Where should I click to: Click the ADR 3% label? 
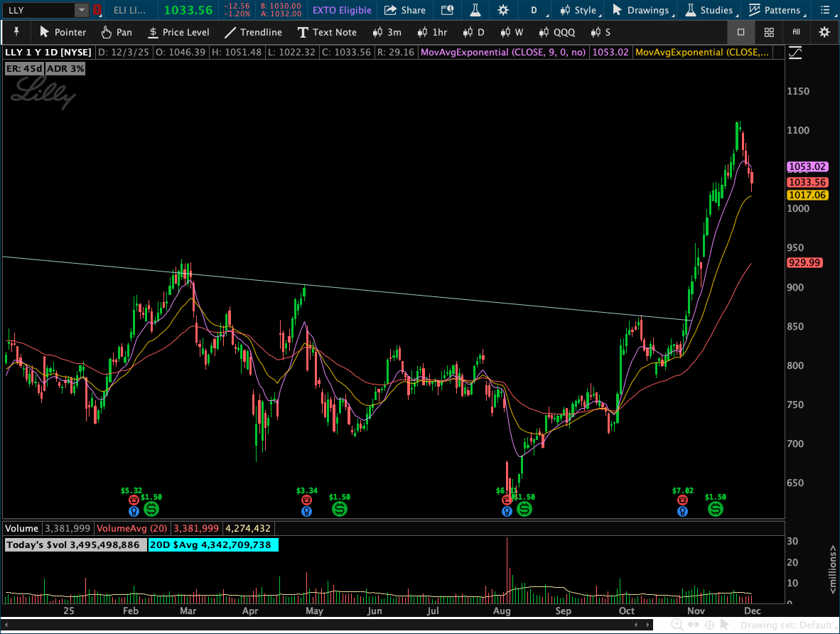click(65, 69)
